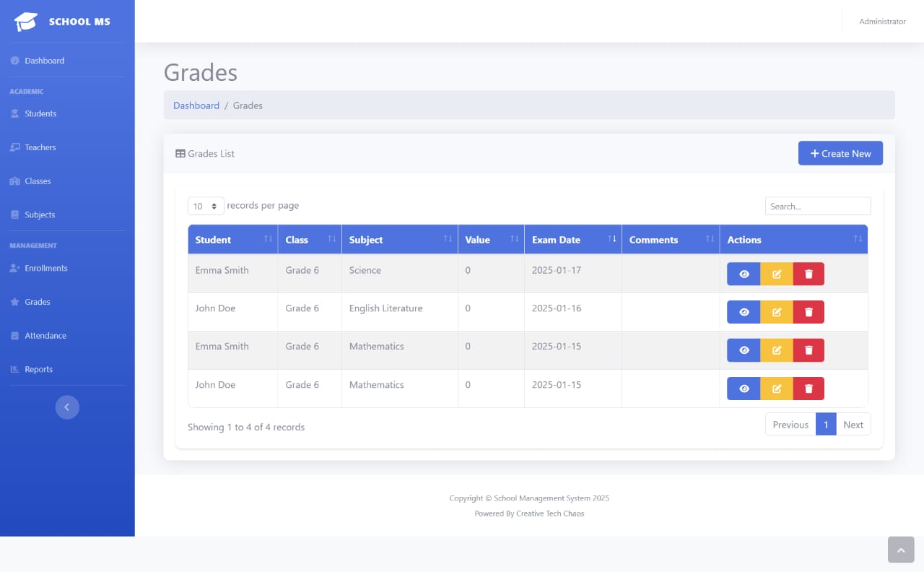The height and width of the screenshot is (572, 924).
Task: Click the Create New button
Action: [840, 153]
